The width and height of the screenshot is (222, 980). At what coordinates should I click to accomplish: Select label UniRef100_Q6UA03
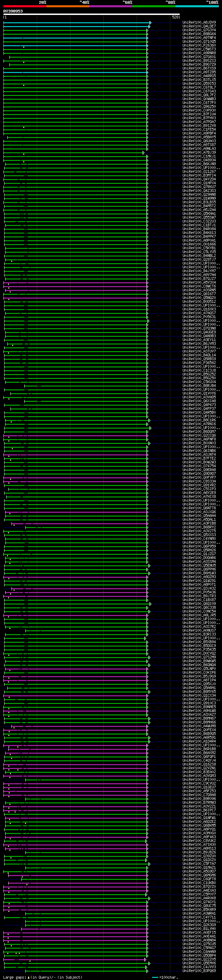click(199, 141)
